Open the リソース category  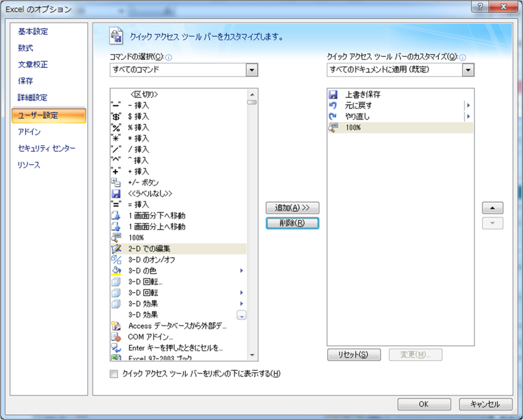click(x=29, y=165)
